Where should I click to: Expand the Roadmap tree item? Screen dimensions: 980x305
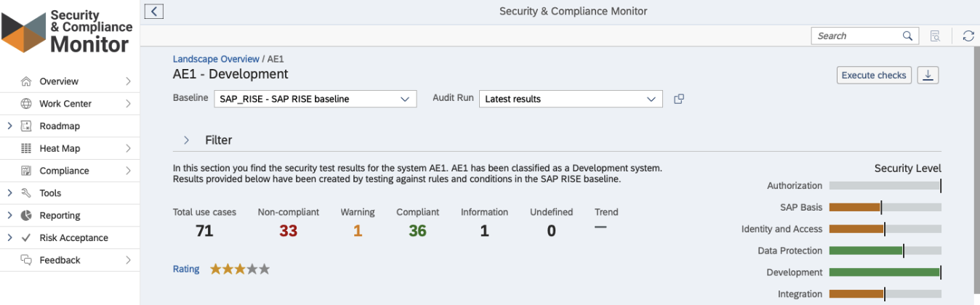click(x=9, y=126)
